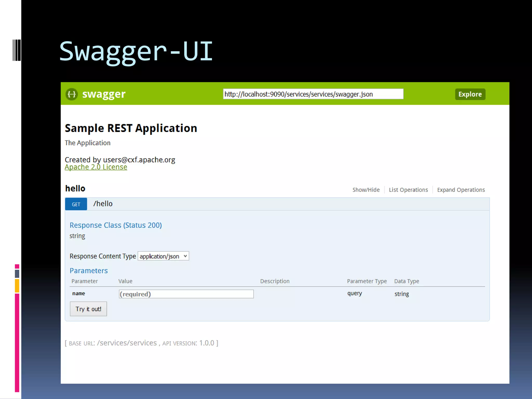This screenshot has height=399, width=532.
Task: Click the 'query' parameter type cell
Action: (x=355, y=294)
